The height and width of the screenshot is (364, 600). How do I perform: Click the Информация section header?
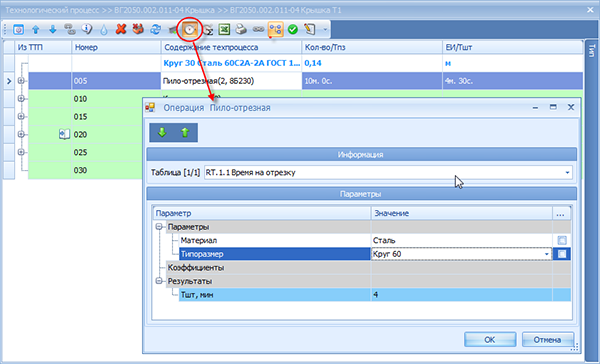point(362,155)
